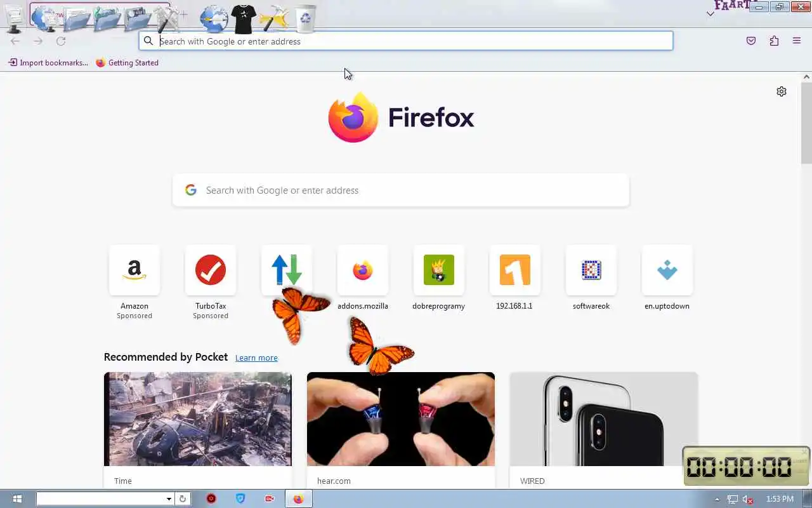Open the dobreprogramy shortcut tile
This screenshot has height=508, width=812.
[439, 271]
